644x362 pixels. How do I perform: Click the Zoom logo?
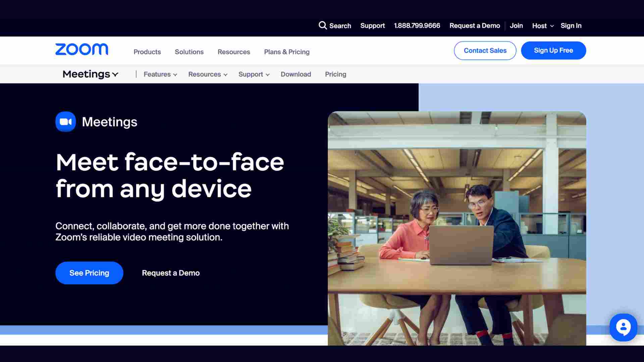tap(82, 50)
